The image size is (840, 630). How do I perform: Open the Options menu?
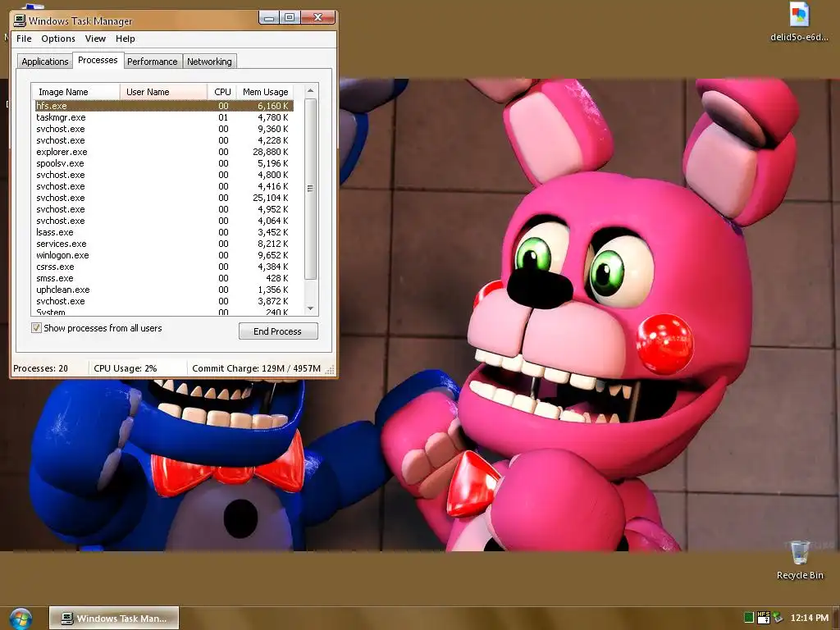[x=58, y=39]
